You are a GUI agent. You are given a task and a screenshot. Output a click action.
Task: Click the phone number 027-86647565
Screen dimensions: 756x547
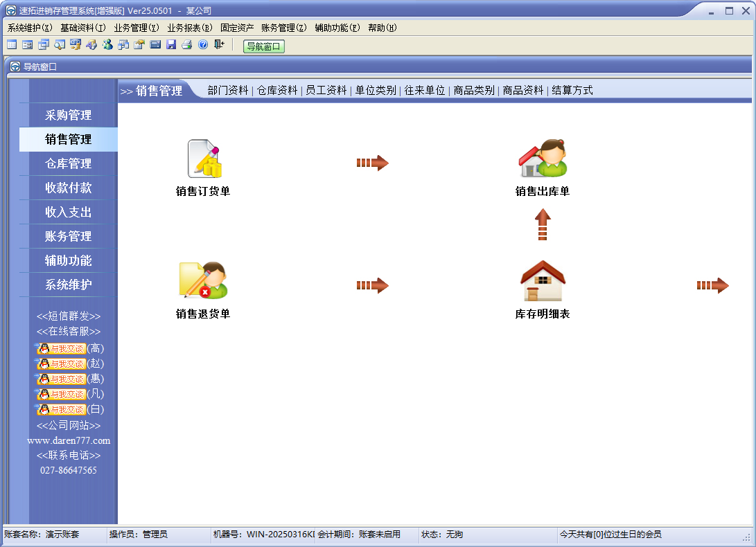click(69, 470)
